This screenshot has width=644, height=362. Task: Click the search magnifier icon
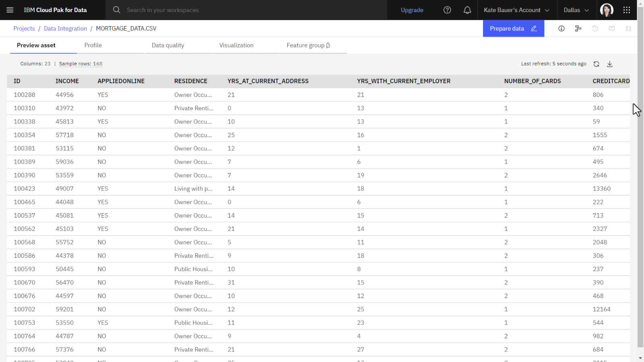(117, 10)
